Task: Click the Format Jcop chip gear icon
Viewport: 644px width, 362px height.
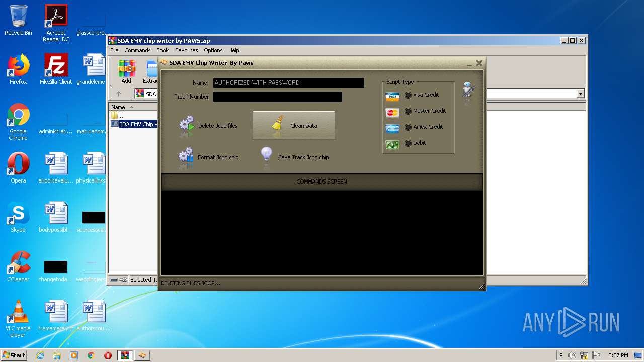Action: coord(186,157)
